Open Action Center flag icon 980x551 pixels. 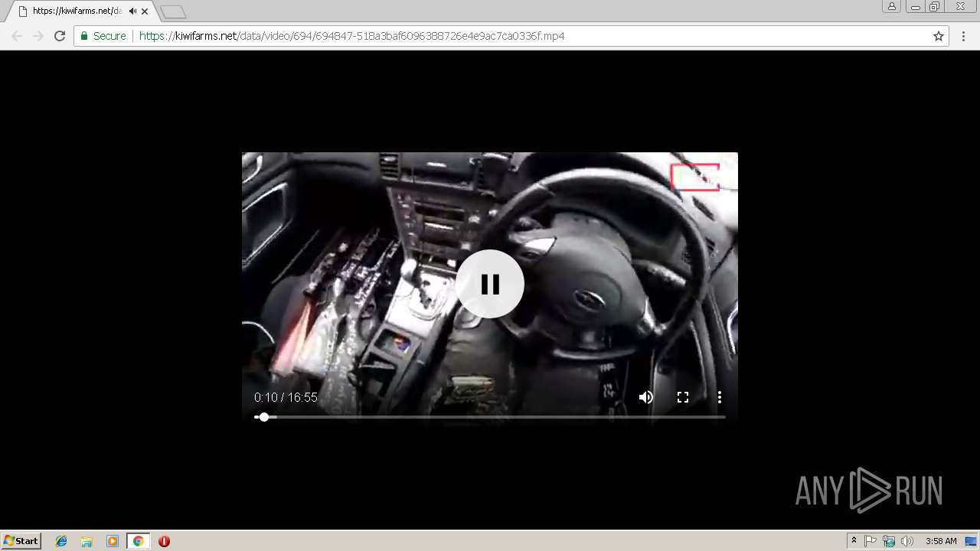click(x=871, y=541)
